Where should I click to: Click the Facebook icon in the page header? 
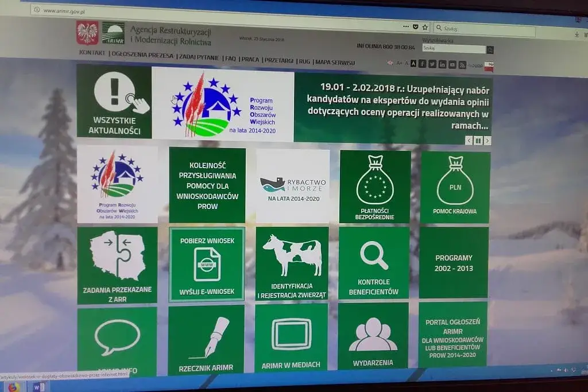pos(423,64)
